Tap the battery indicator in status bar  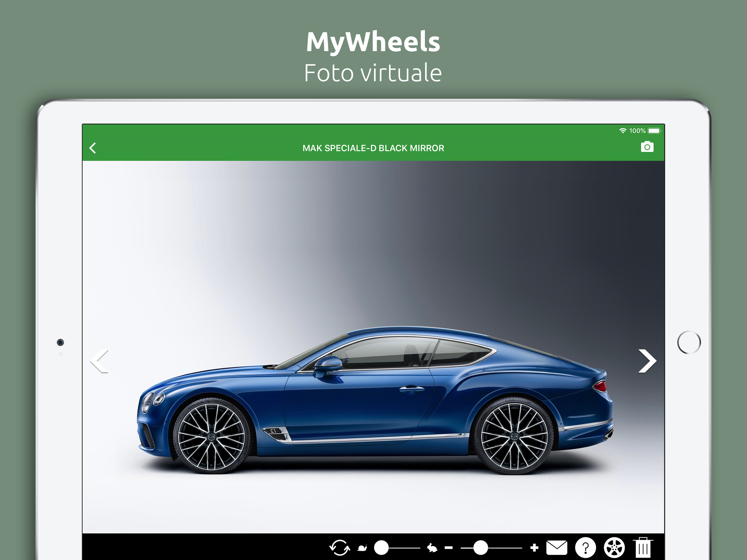point(654,131)
